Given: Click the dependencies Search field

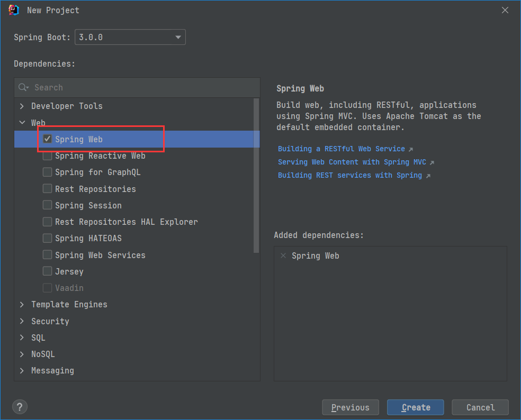Looking at the screenshot, I should 143,87.
